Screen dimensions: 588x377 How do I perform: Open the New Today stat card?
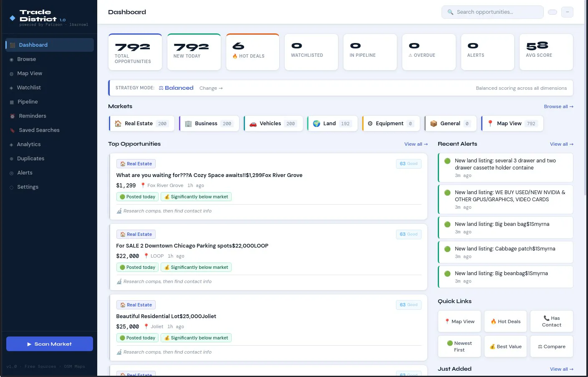tap(194, 52)
